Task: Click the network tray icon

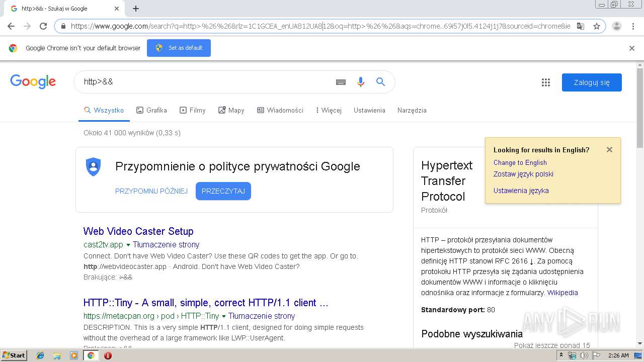Action: tap(572, 355)
